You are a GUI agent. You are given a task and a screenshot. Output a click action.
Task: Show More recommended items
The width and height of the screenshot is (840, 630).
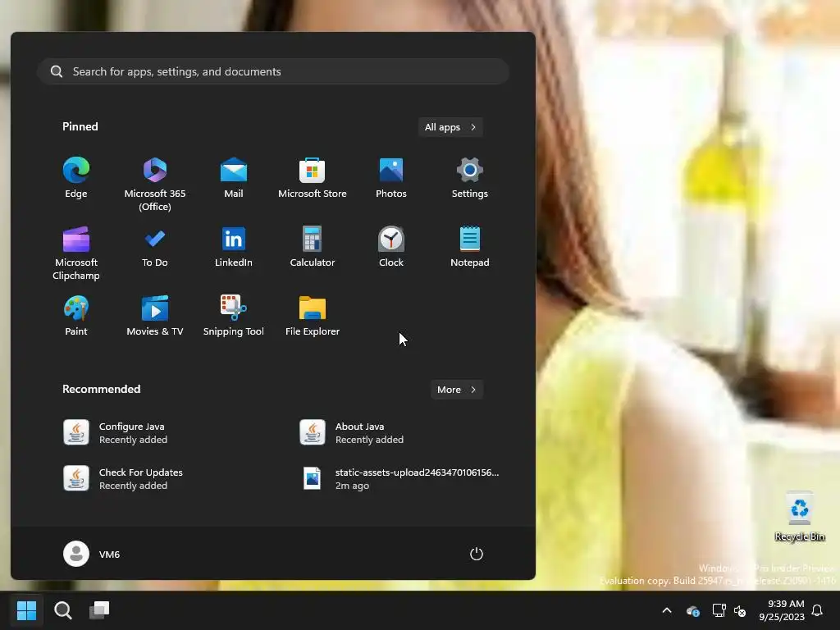click(456, 390)
